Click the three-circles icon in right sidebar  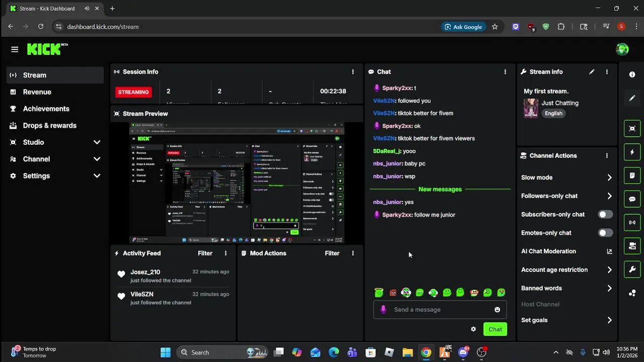tap(632, 293)
